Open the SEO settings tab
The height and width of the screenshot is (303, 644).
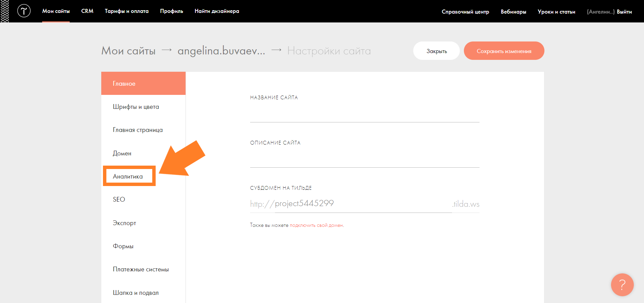[119, 200]
